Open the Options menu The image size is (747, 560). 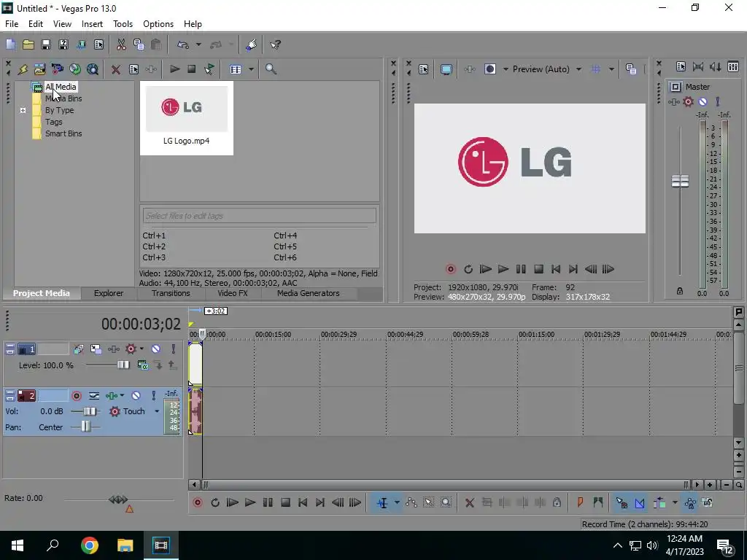point(158,24)
